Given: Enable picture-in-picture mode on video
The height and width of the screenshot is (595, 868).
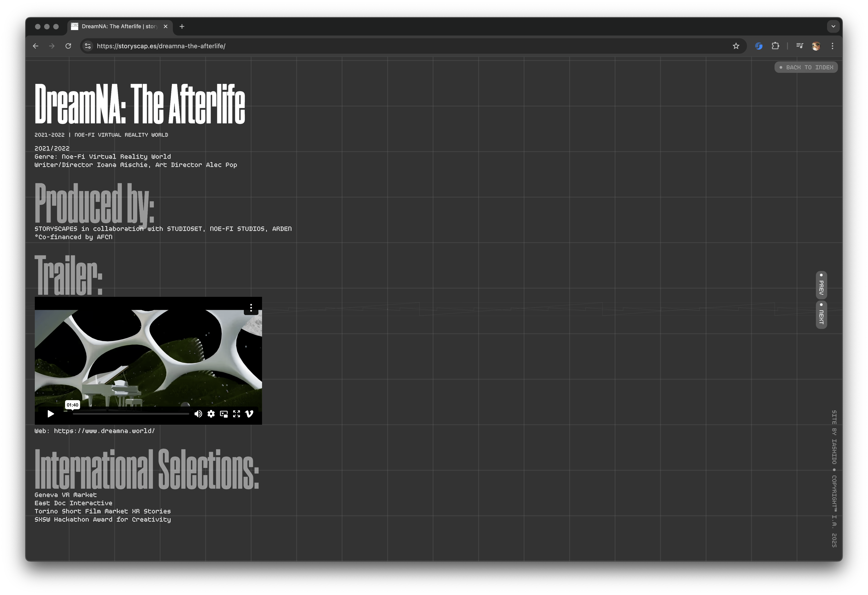Looking at the screenshot, I should pyautogui.click(x=224, y=414).
